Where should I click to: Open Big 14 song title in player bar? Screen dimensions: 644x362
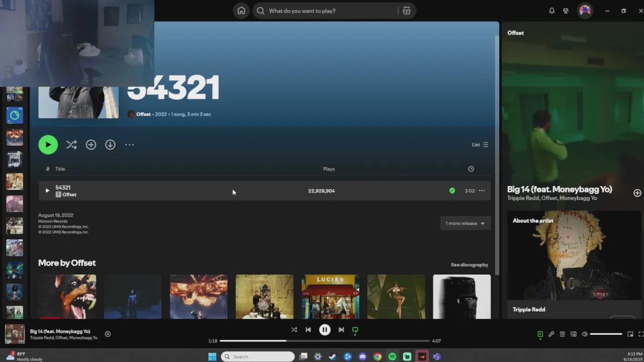(x=60, y=331)
